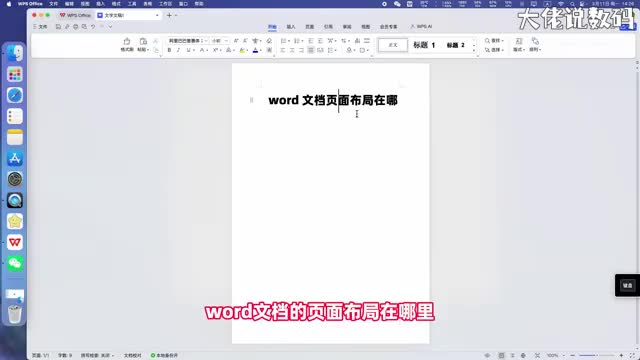This screenshot has width=640, height=360.
Task: Decrease font size with smaller A icon
Action: (x=245, y=41)
